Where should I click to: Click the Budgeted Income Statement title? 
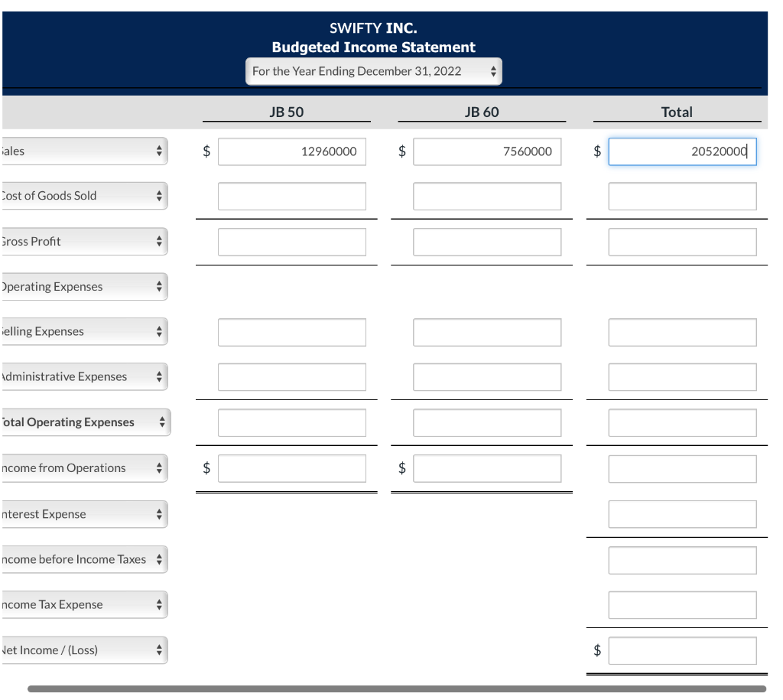373,47
